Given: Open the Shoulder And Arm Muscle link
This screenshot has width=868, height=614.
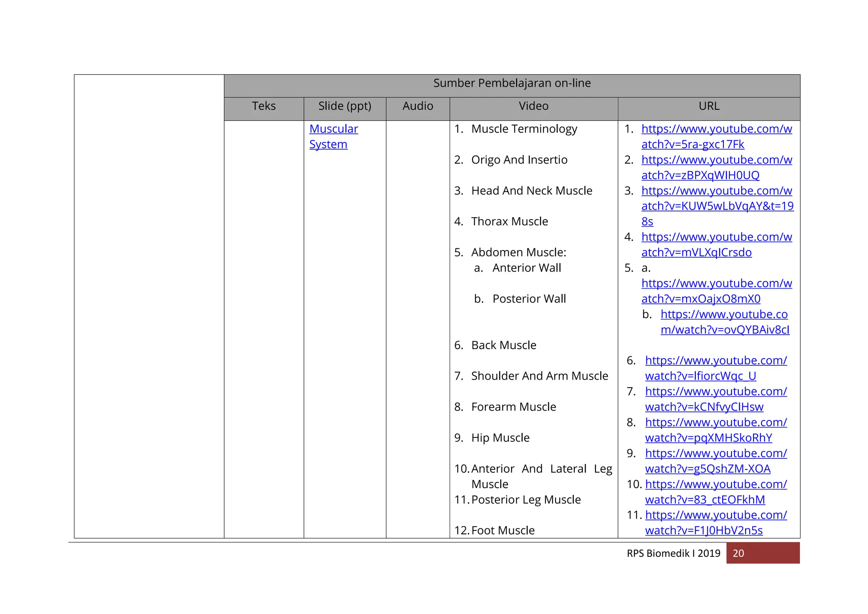Looking at the screenshot, I should tap(716, 392).
